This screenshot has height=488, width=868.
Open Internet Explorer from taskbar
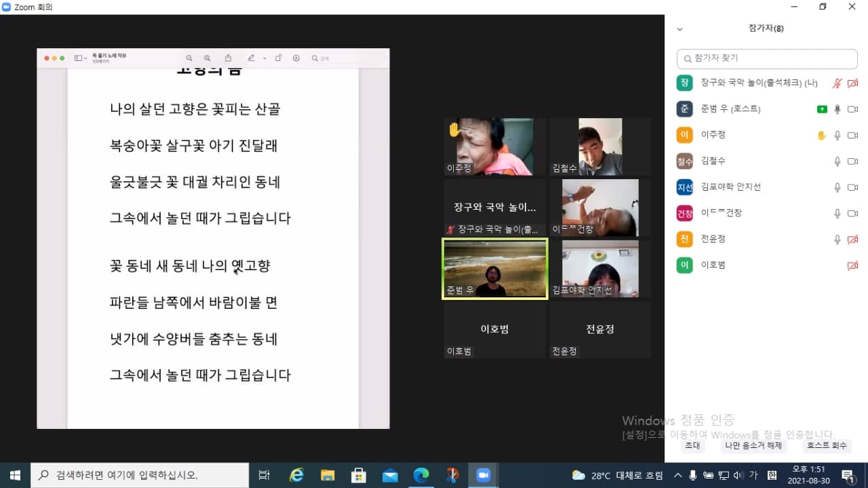[296, 475]
